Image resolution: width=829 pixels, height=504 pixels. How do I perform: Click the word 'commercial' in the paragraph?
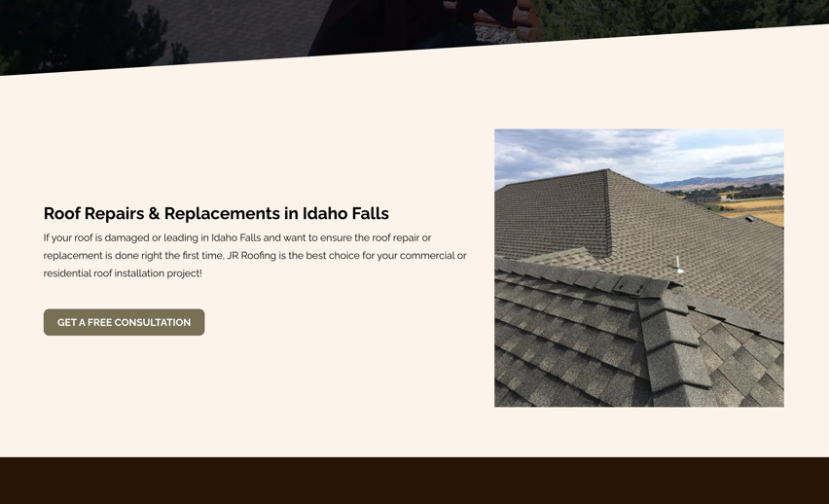[x=427, y=256]
